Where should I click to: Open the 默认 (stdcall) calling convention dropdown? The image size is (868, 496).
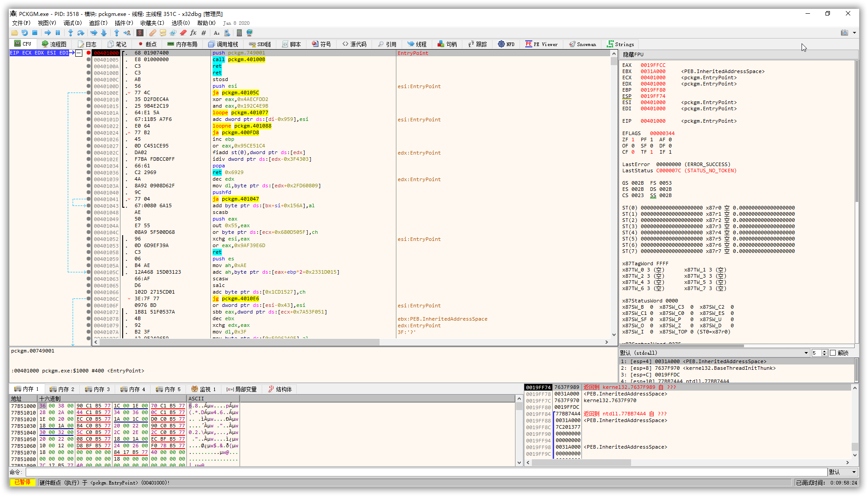point(714,353)
